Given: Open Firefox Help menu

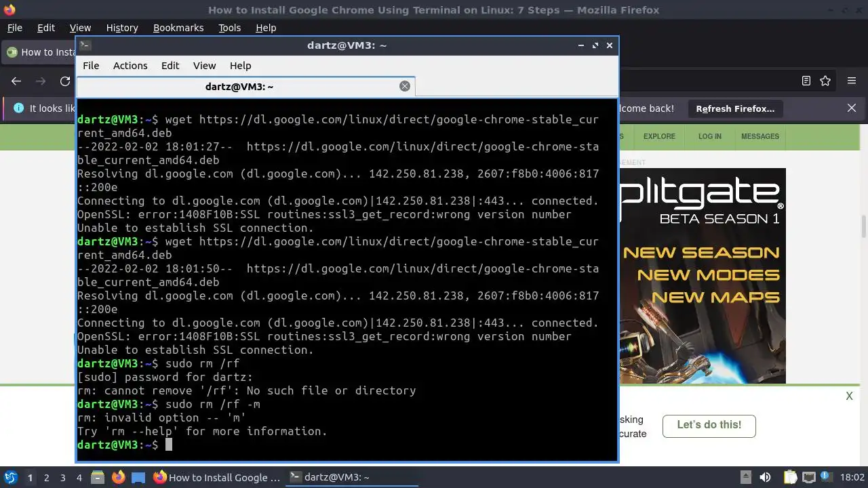Looking at the screenshot, I should point(266,28).
